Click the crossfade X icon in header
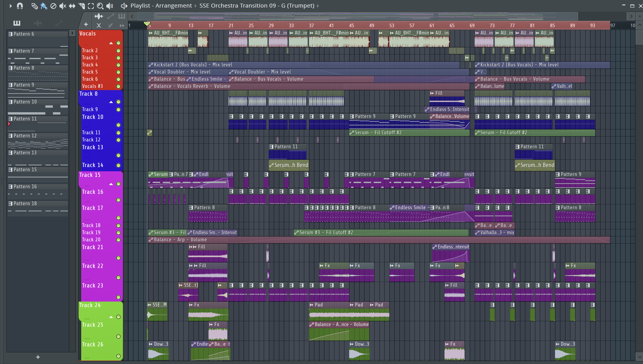This screenshot has height=364, width=643. [x=99, y=25]
